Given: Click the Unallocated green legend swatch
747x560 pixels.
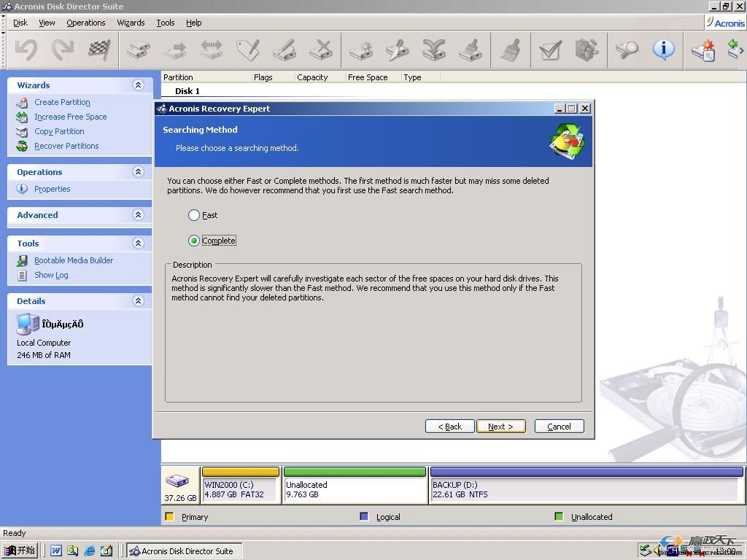Looking at the screenshot, I should pos(560,517).
